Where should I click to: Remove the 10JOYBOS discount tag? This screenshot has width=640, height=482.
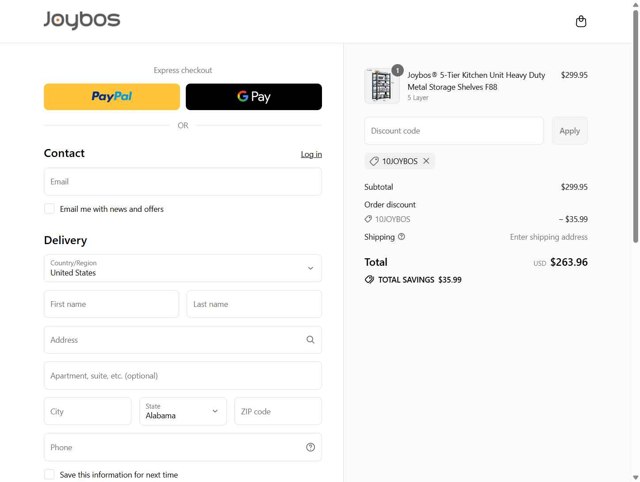426,161
